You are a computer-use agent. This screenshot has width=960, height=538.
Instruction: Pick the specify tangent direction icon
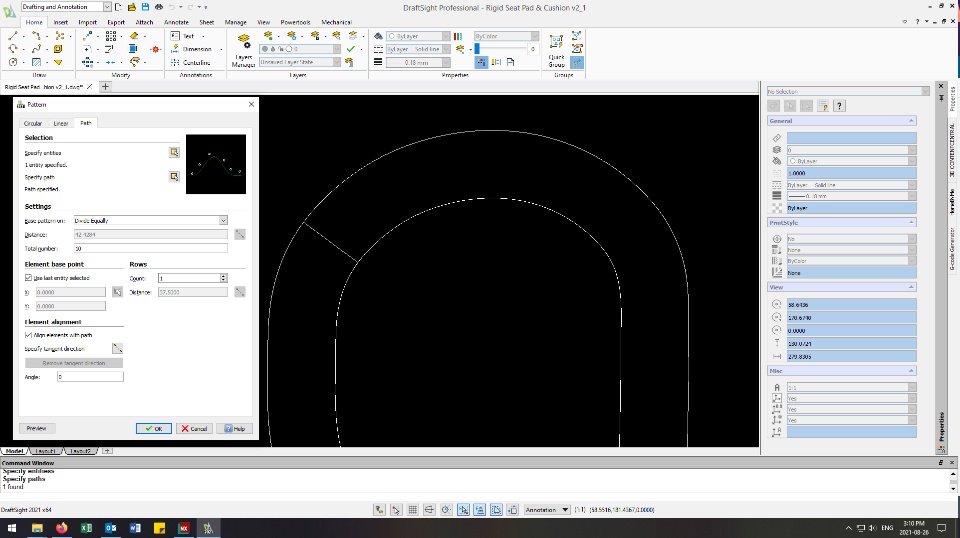pyautogui.click(x=117, y=348)
